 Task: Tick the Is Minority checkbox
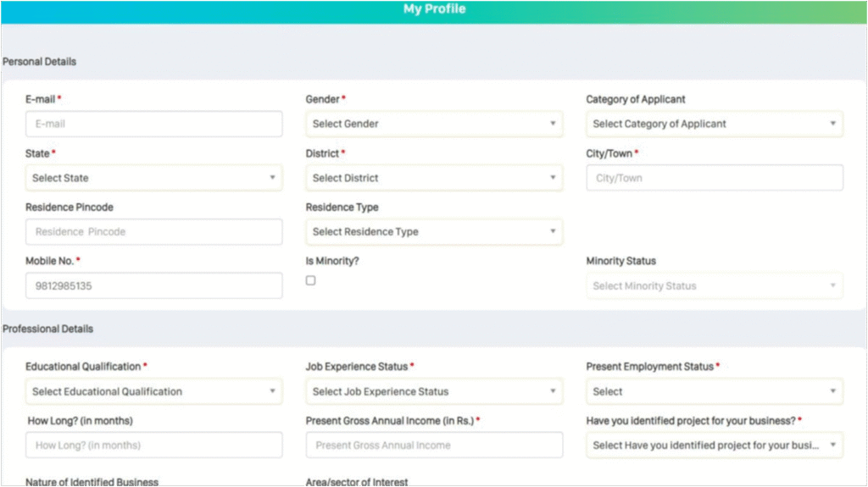(x=310, y=280)
